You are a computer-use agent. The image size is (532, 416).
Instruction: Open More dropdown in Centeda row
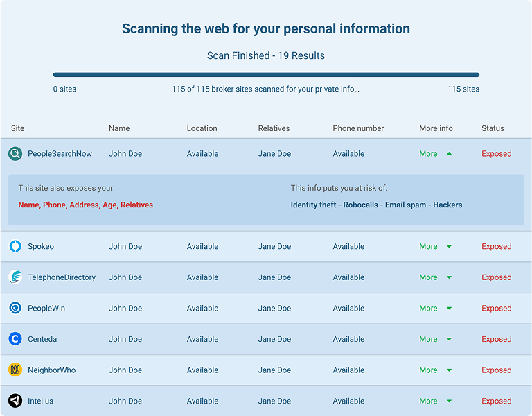click(435, 339)
